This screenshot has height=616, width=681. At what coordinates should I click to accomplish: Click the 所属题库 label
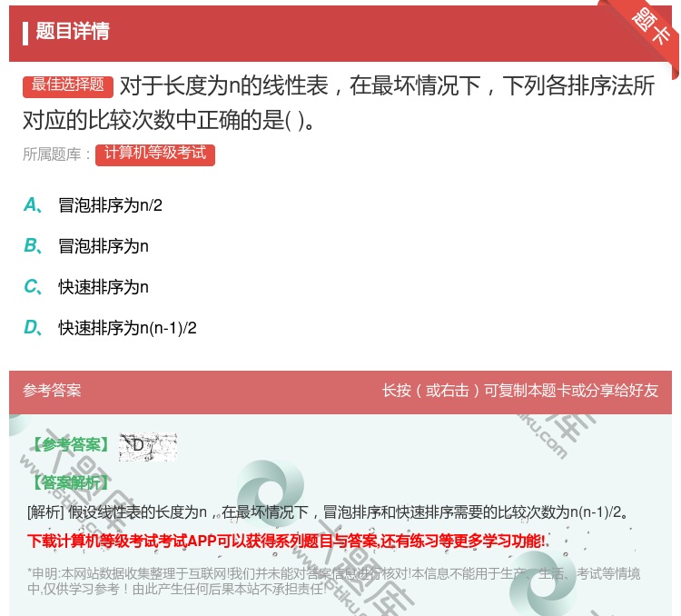pos(57,154)
